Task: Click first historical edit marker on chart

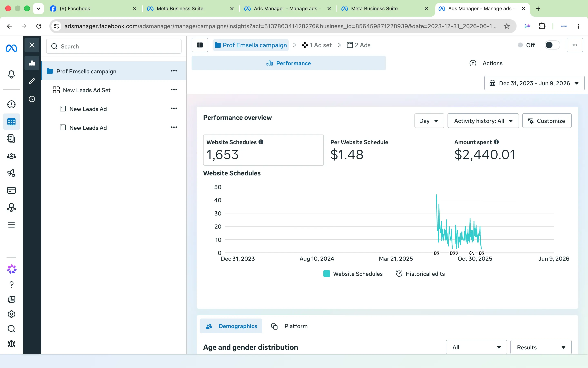Action: [436, 253]
